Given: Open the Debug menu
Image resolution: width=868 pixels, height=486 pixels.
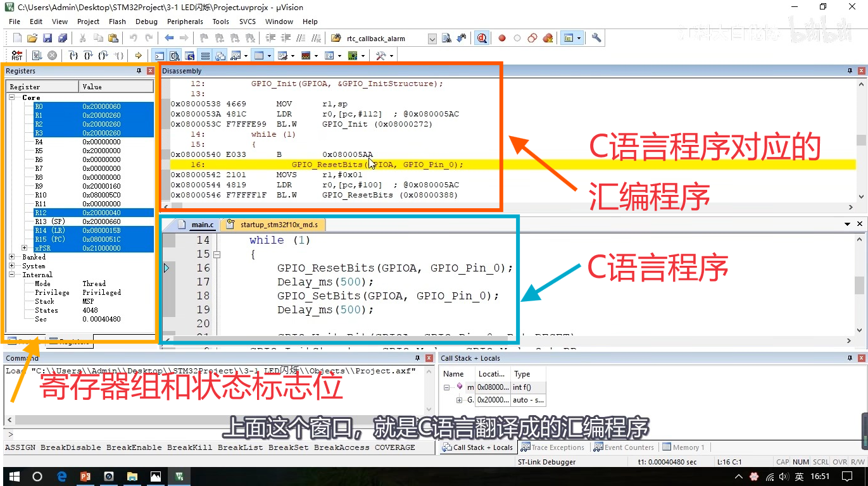Looking at the screenshot, I should 146,22.
